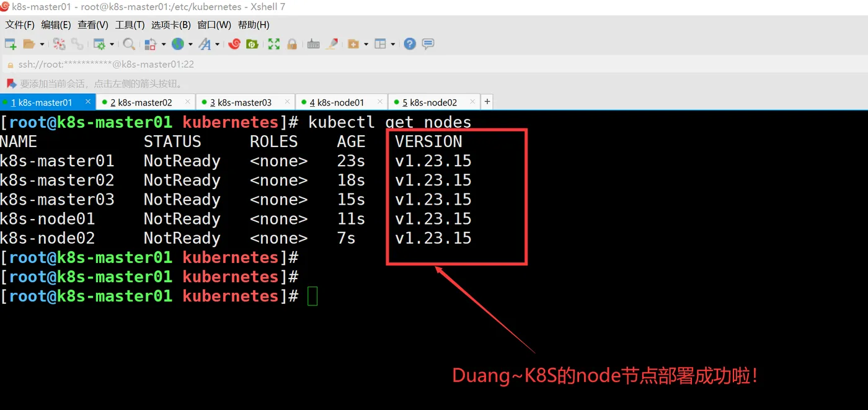Click the terminal cursor at last prompt
868x410 pixels.
(x=312, y=296)
